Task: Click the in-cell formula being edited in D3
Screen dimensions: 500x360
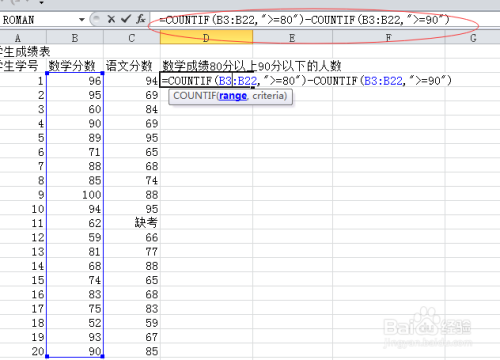Action: pos(306,81)
